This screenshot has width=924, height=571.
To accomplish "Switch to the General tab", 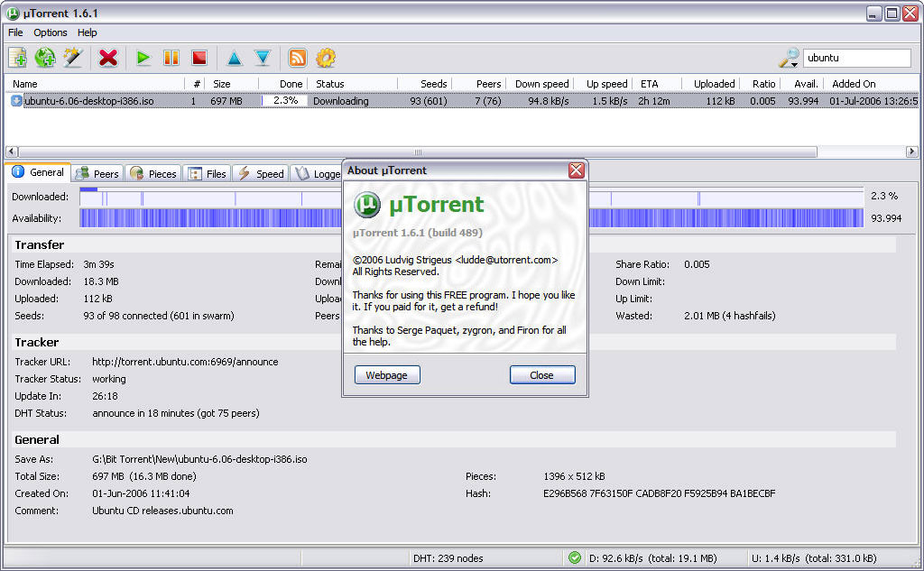I will click(38, 172).
